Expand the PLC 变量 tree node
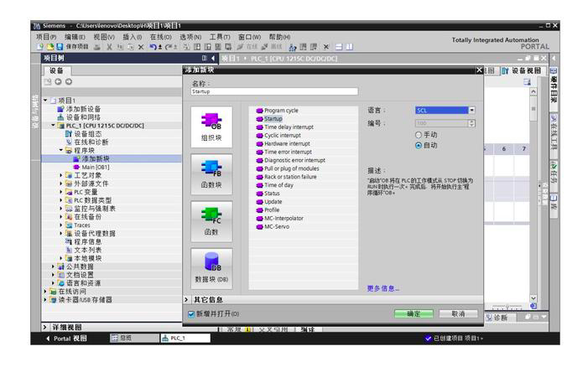This screenshot has width=588, height=367. click(61, 192)
